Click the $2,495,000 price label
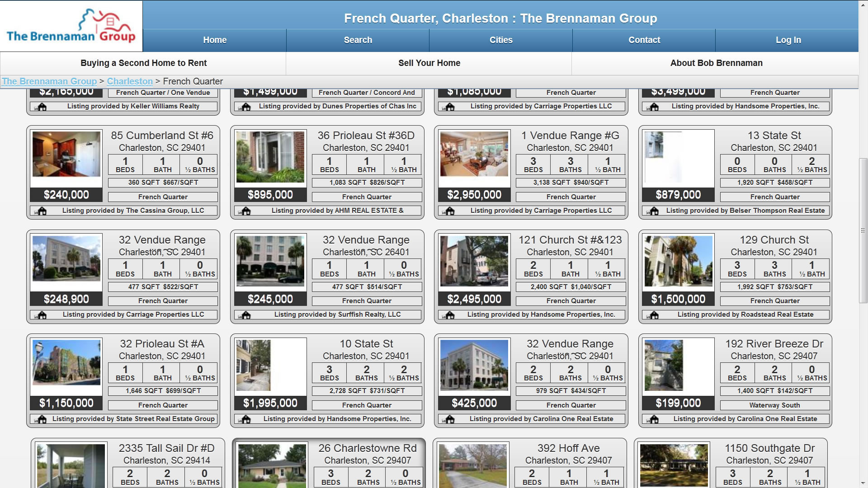868x488 pixels. click(x=474, y=299)
